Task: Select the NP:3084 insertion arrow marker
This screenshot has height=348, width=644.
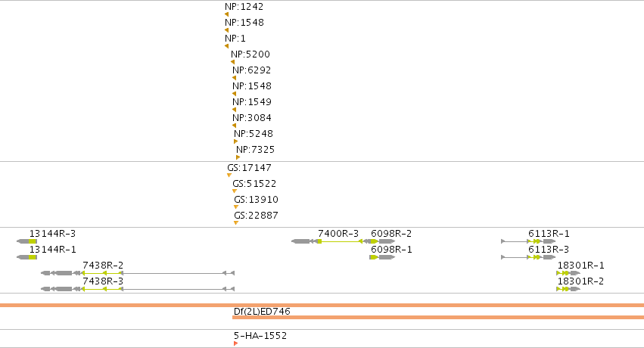Action: [234, 126]
